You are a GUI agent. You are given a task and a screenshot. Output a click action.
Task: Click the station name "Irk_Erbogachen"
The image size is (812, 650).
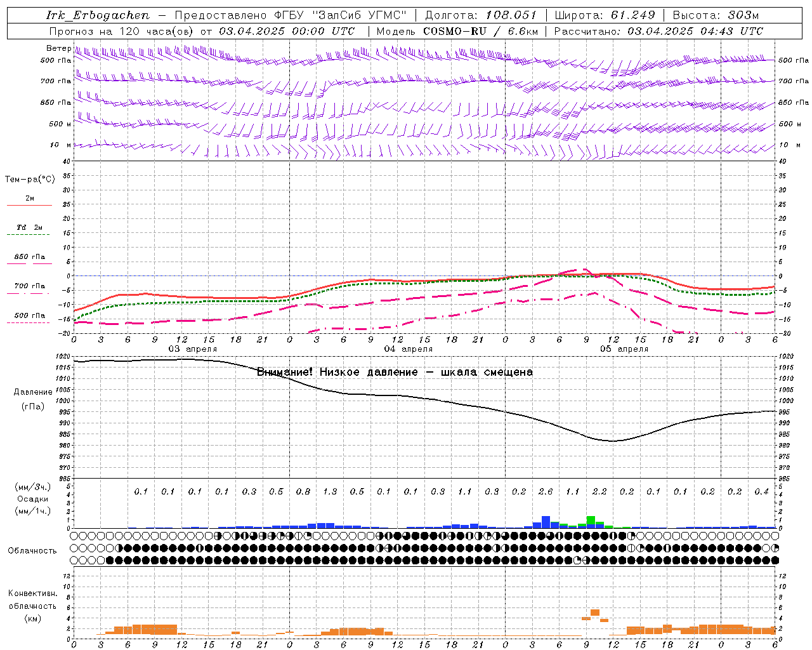[98, 15]
